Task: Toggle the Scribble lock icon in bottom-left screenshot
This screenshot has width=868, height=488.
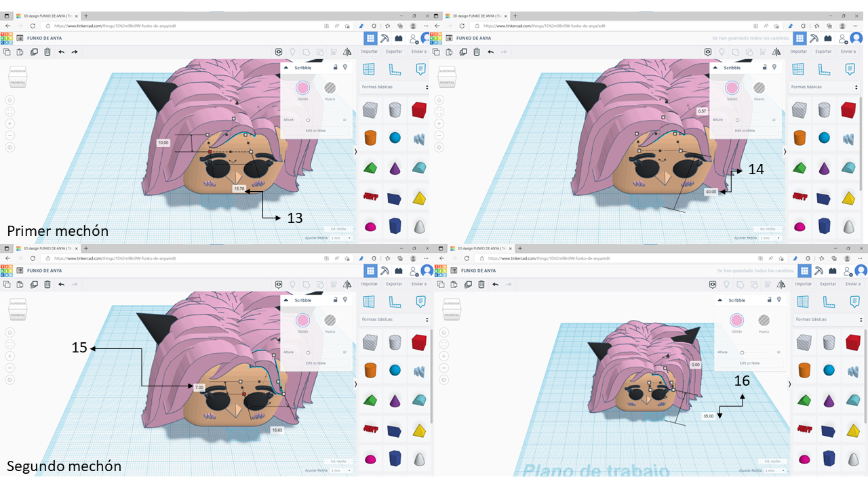Action: 335,300
